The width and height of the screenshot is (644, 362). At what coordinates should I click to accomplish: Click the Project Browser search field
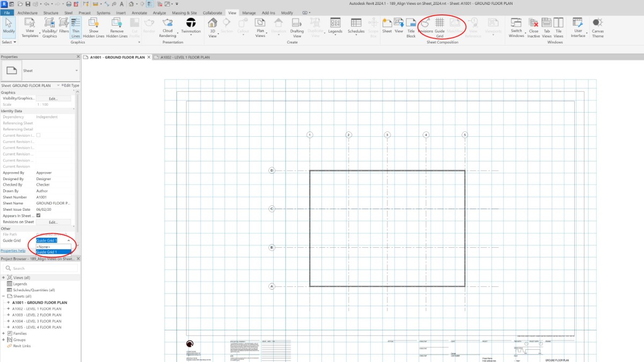pyautogui.click(x=43, y=268)
